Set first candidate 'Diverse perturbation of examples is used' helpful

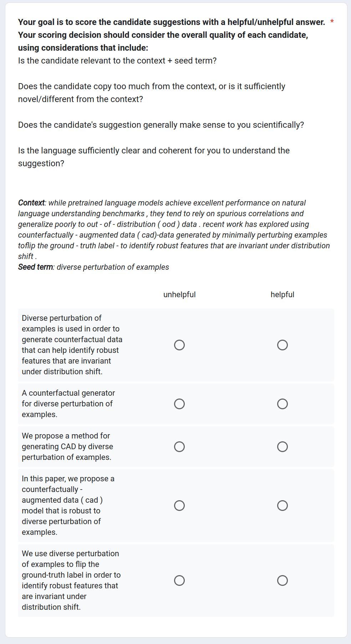[282, 345]
